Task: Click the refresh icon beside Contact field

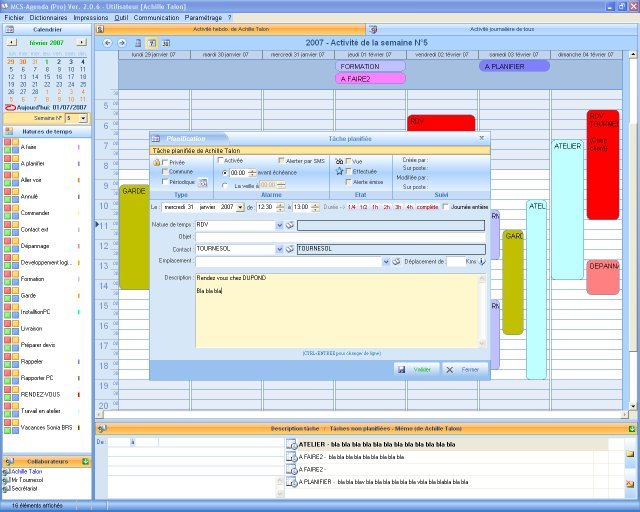Action: coord(290,249)
